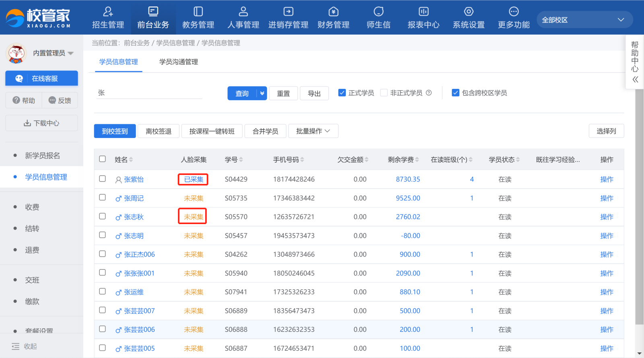Switch to 学员沟通管理 tab
Viewport: 644px width, 358px height.
click(x=178, y=62)
